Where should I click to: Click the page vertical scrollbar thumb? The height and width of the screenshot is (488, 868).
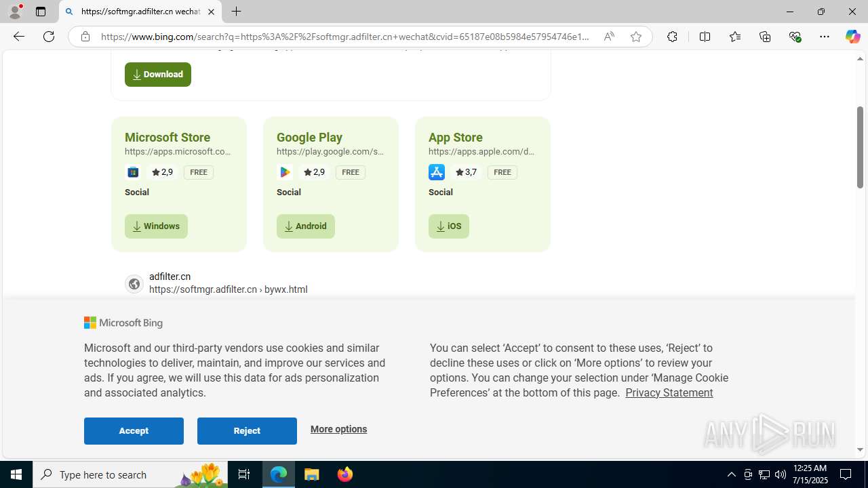coord(860,147)
